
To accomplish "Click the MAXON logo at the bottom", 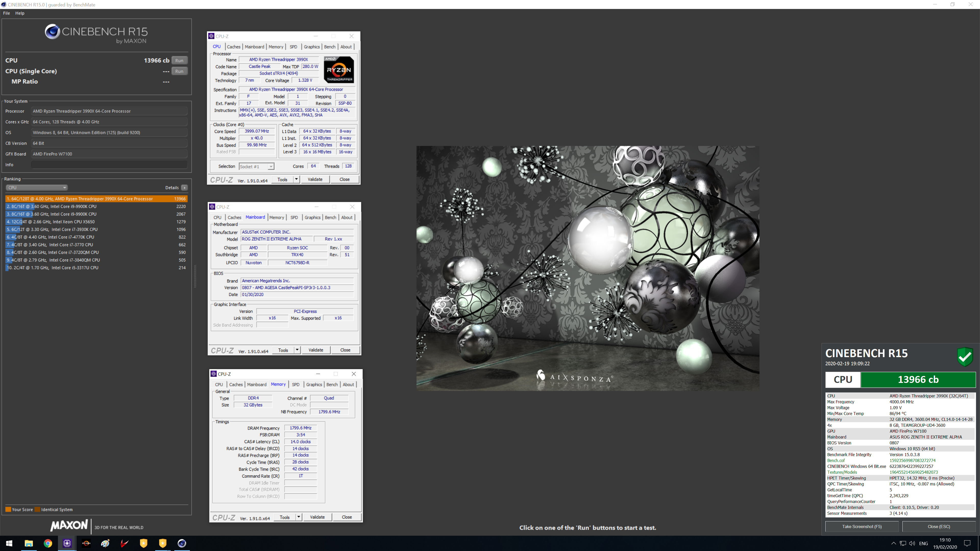I will coord(69,525).
